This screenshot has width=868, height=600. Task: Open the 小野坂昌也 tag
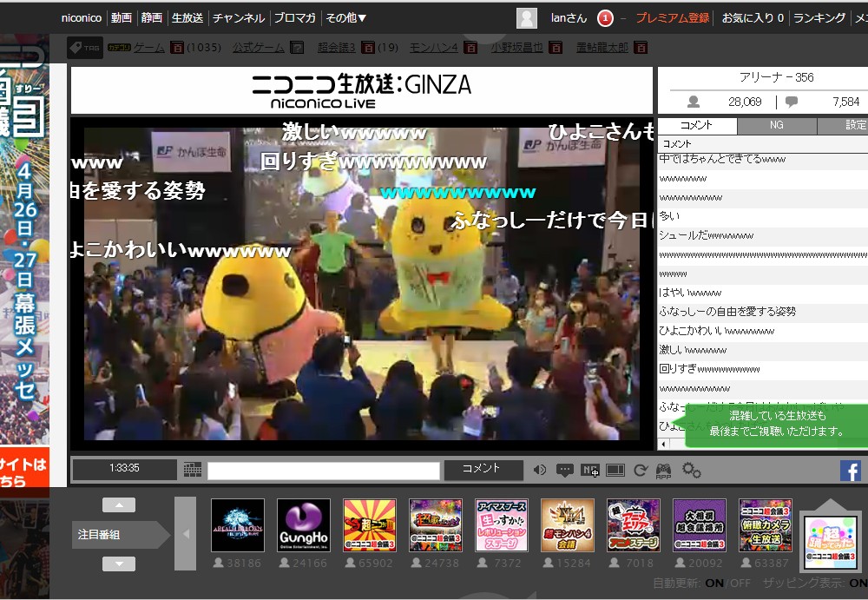coord(516,48)
